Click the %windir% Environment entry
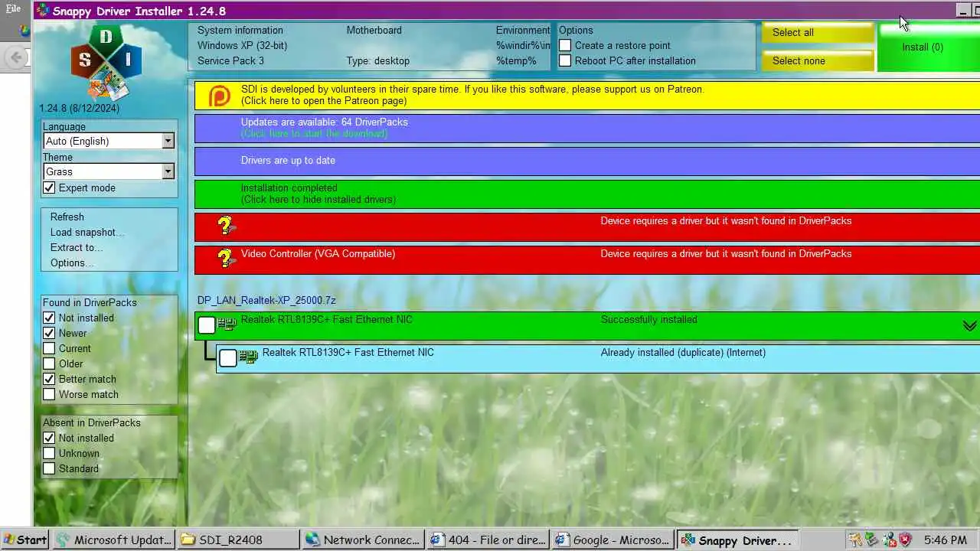The width and height of the screenshot is (980, 551). point(523,45)
